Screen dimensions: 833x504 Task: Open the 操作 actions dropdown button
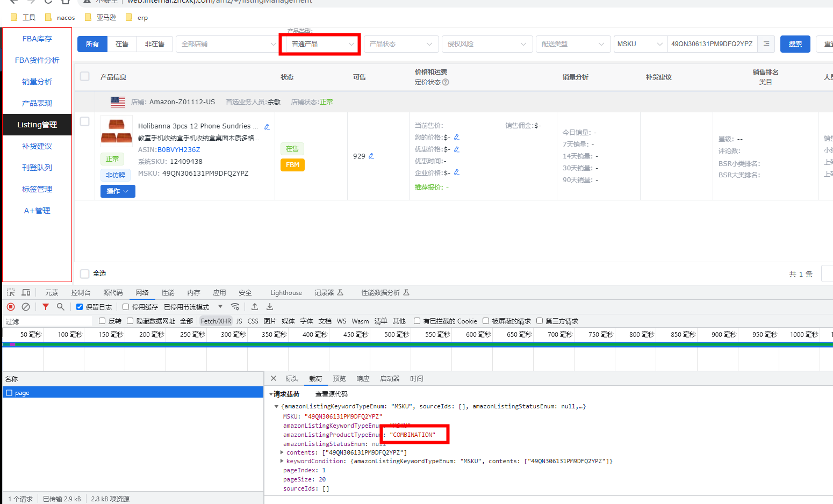(x=118, y=191)
